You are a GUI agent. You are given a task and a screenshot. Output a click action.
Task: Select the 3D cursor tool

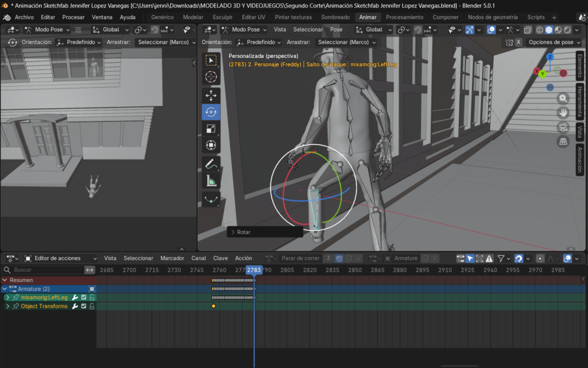211,76
